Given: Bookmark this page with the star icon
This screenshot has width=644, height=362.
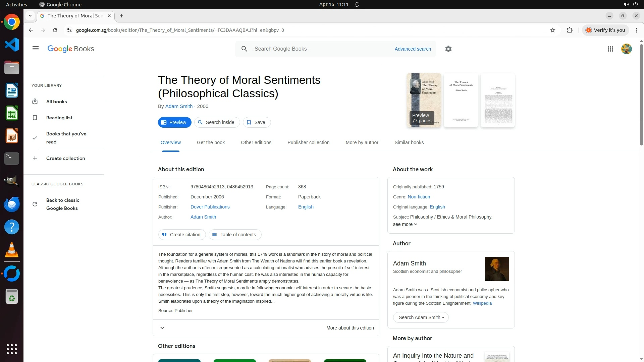Looking at the screenshot, I should coord(553,30).
